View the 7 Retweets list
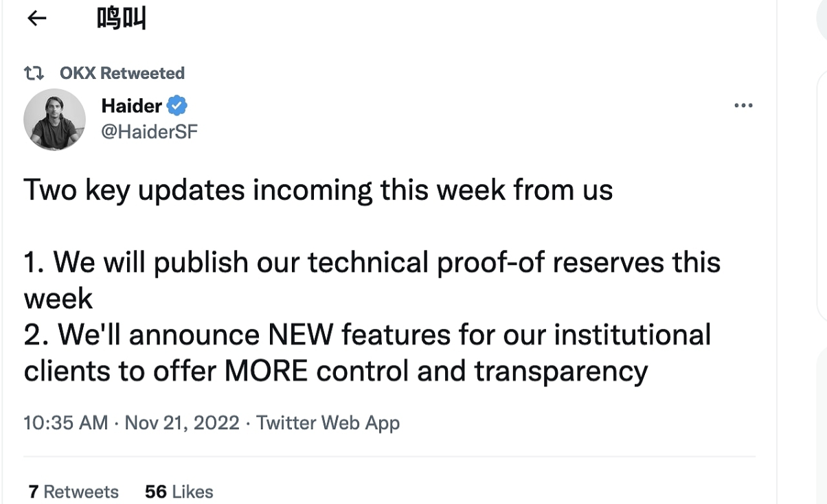 (73, 492)
